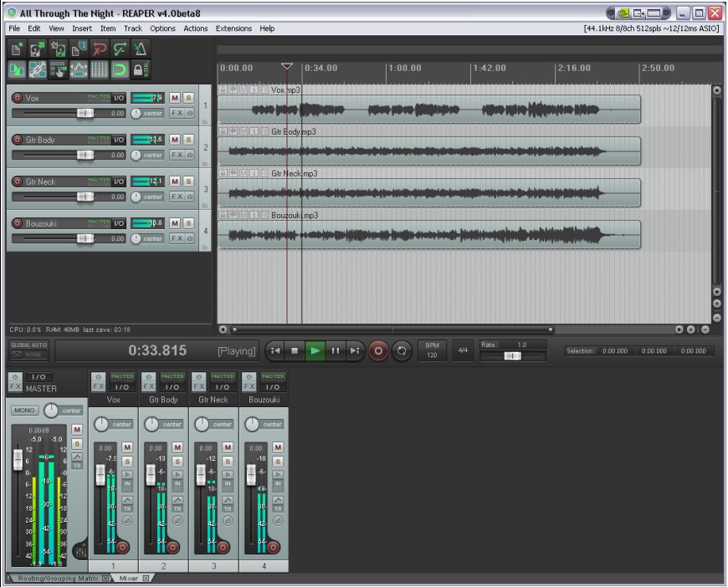This screenshot has width=728, height=587.
Task: Click the playback Rate slider handle
Action: point(513,356)
